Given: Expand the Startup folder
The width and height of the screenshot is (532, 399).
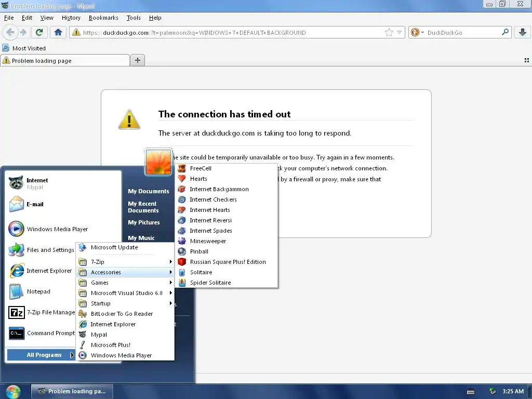Looking at the screenshot, I should (125, 303).
